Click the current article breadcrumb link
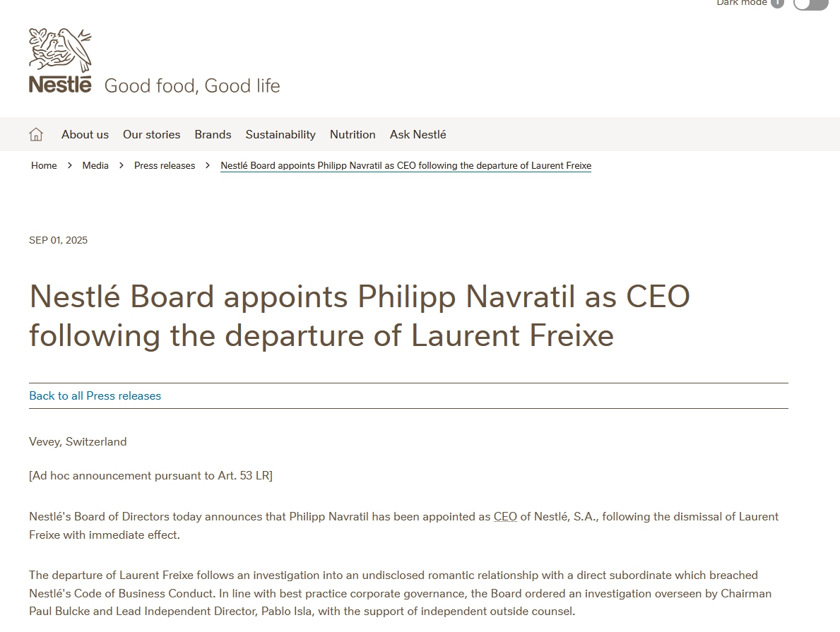The width and height of the screenshot is (840, 632). pyautogui.click(x=406, y=165)
